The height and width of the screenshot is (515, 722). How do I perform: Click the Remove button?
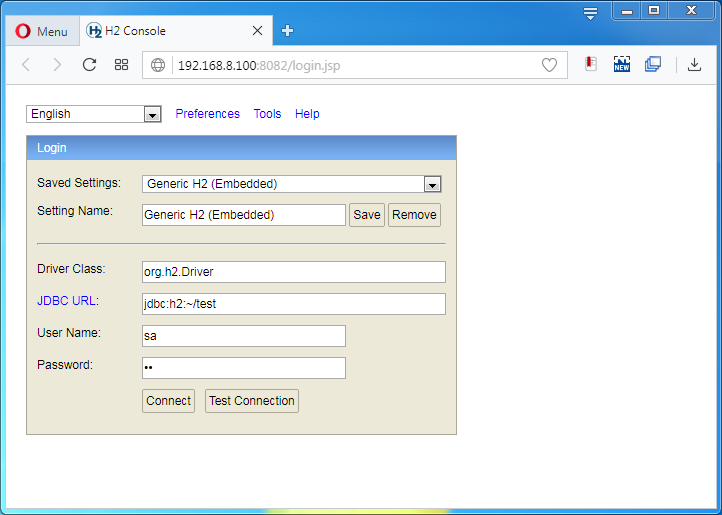[x=414, y=215]
